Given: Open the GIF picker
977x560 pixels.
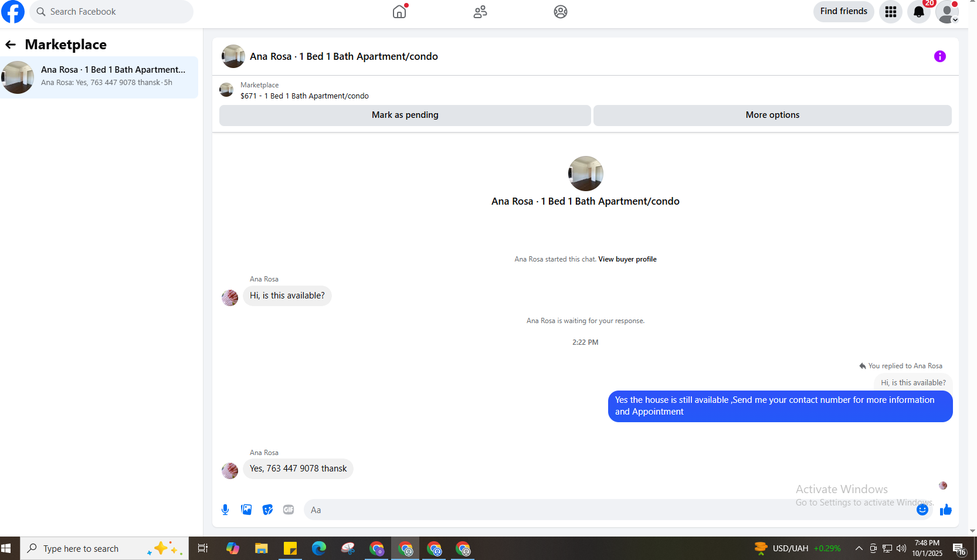Looking at the screenshot, I should (x=289, y=510).
